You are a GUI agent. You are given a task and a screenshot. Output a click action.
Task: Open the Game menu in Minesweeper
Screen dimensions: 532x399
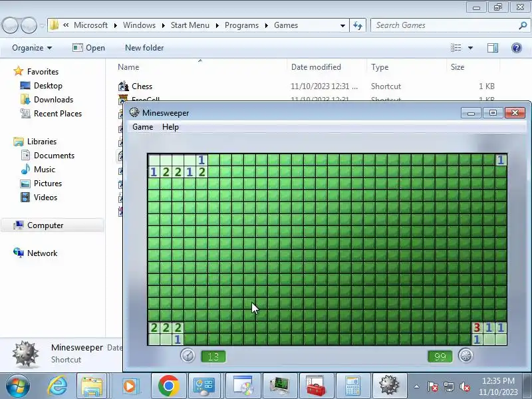[x=142, y=127]
